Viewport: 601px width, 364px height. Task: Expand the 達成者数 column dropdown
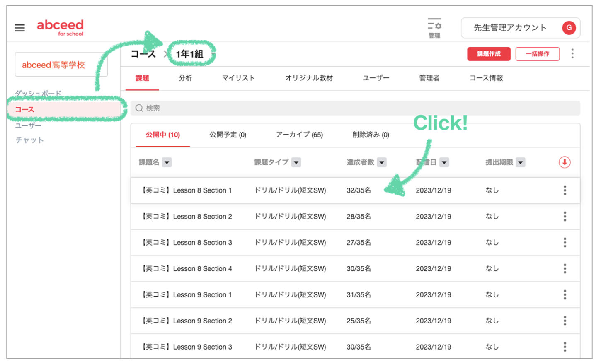pos(382,162)
